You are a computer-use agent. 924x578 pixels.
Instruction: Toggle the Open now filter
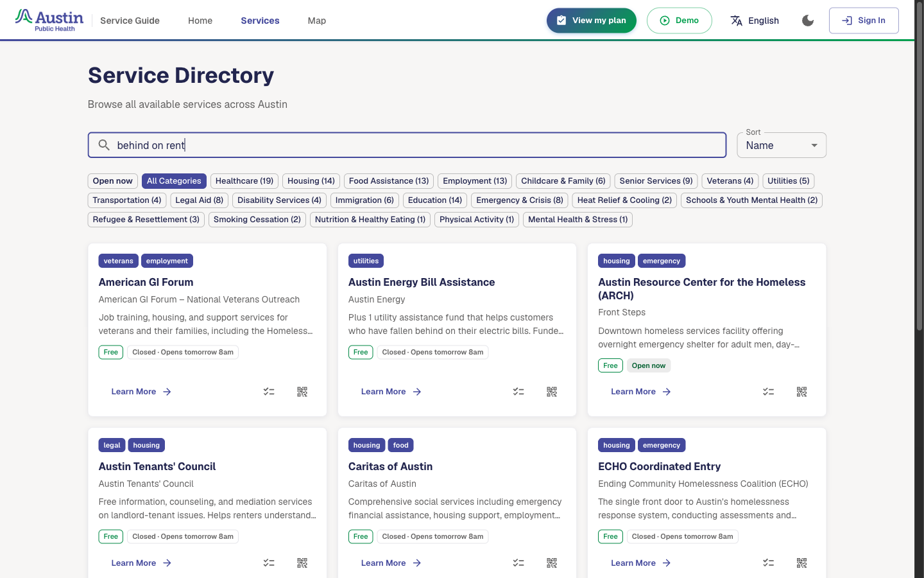click(x=113, y=181)
